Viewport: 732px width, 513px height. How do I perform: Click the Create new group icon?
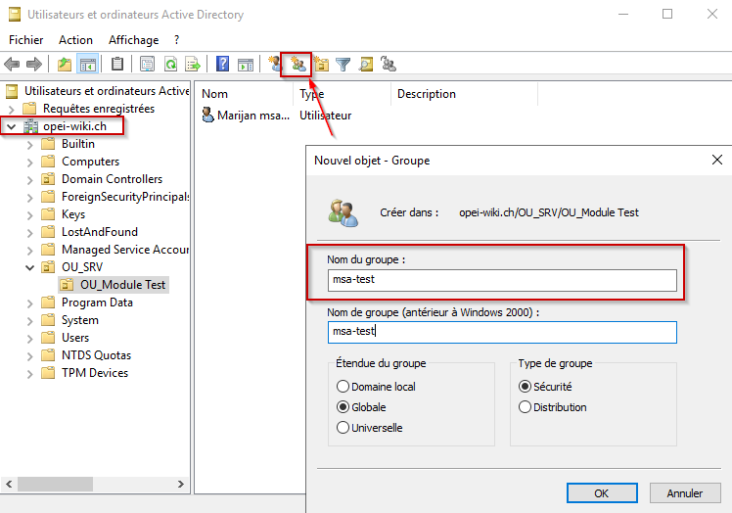click(x=297, y=64)
